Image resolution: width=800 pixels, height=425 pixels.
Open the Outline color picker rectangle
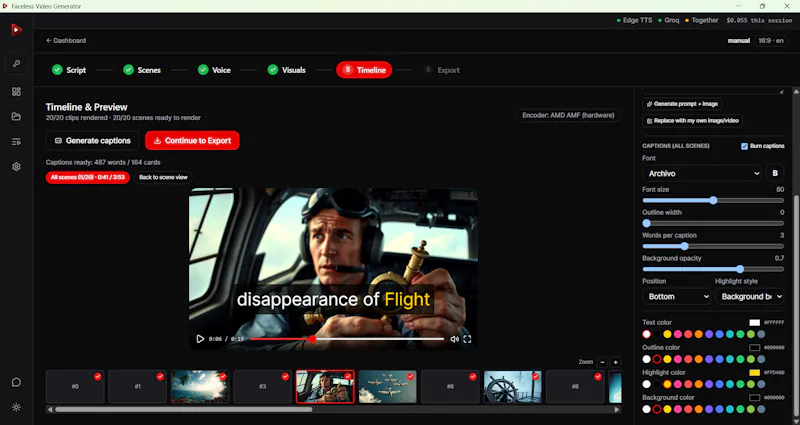[755, 347]
